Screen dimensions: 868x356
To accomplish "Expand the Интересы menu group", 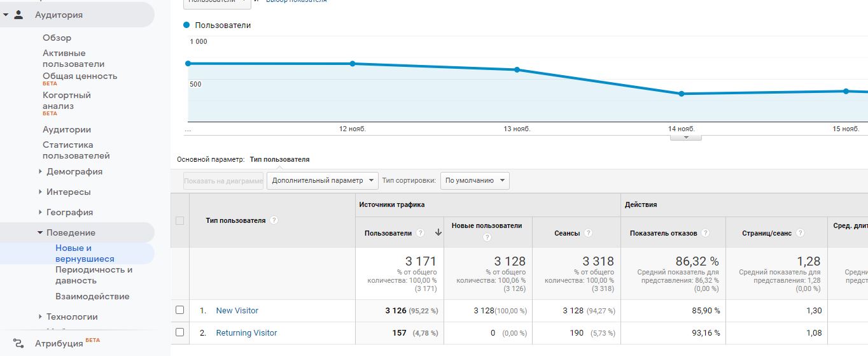I will click(x=40, y=192).
